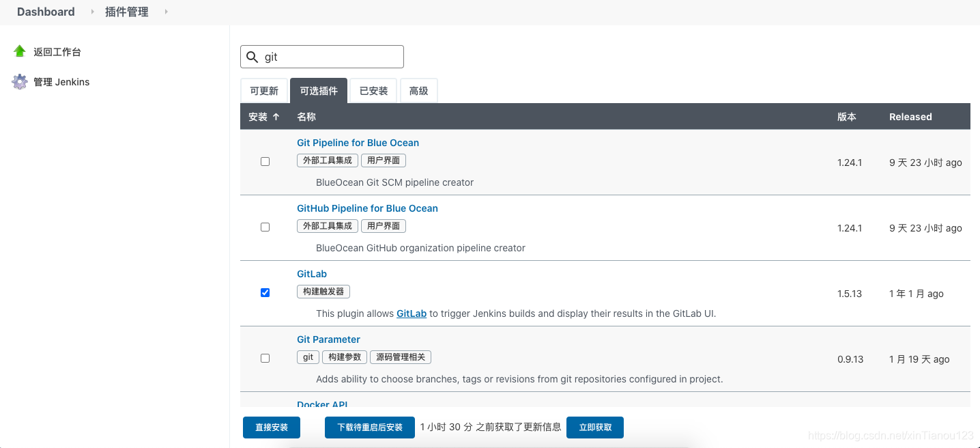Click version 1.24.1 in GitHub Pipeline row
Viewport: 980px width, 448px height.
pyautogui.click(x=850, y=228)
